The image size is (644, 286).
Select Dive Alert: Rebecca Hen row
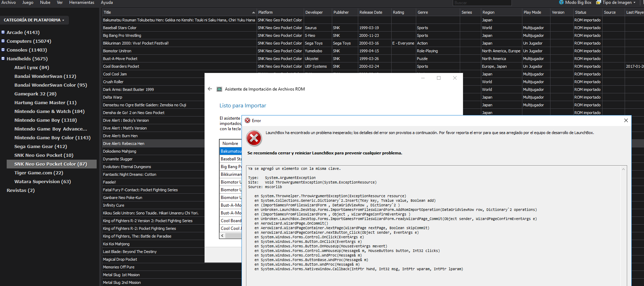153,144
